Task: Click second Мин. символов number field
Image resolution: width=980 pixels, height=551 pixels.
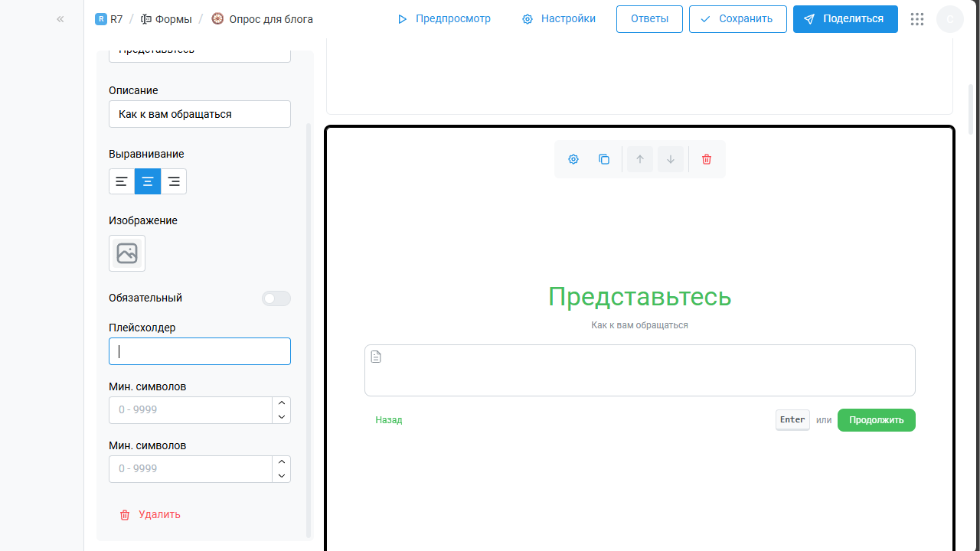Action: 191,469
